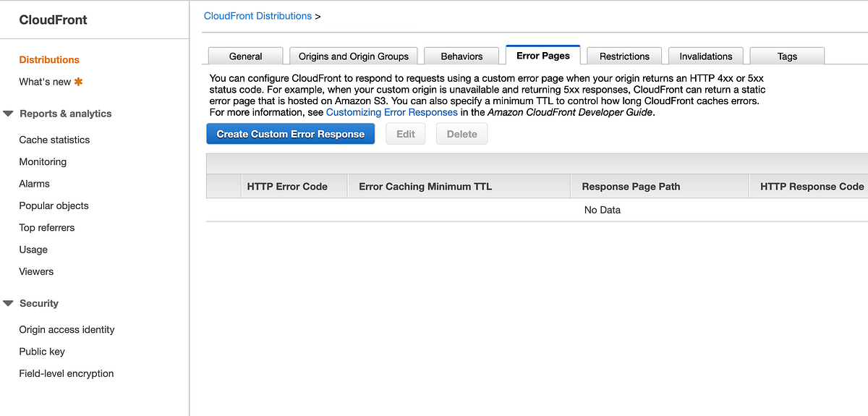Viewport: 868px width, 416px height.
Task: Go to the Invalidations tab
Action: point(706,56)
